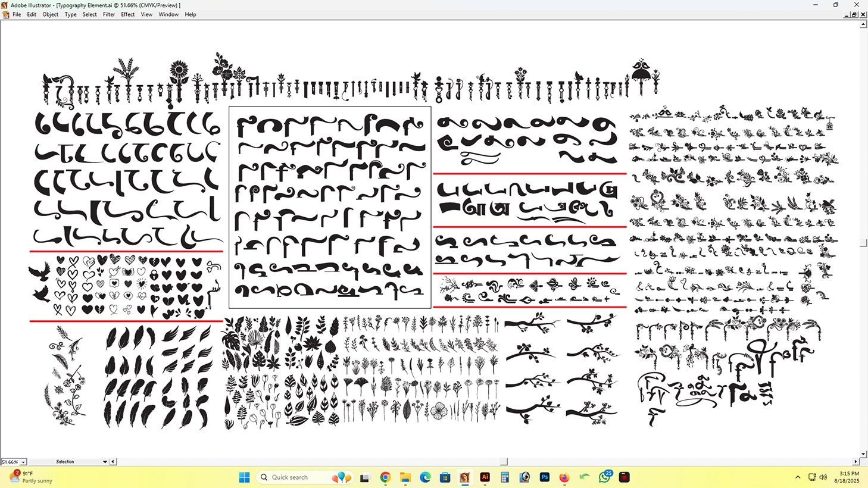Screen dimensions: 868x488
Task: Open the Calculator taskbar icon
Action: [505, 477]
